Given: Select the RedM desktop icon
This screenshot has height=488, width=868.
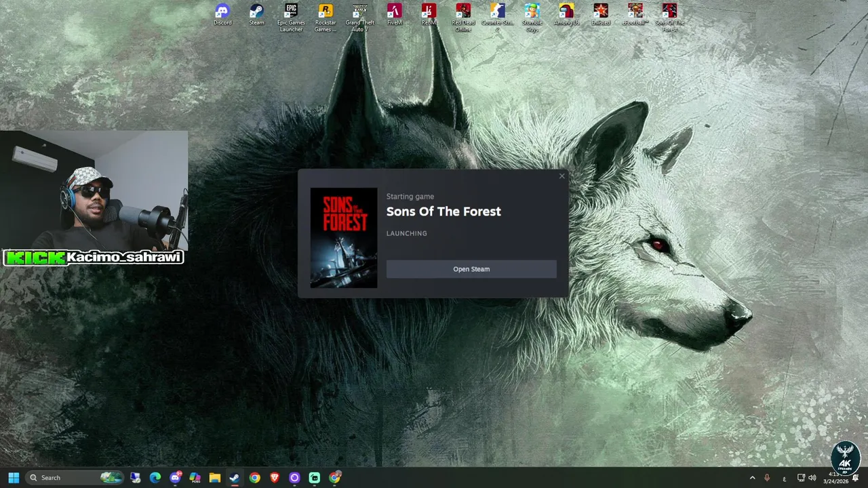Looking at the screenshot, I should [429, 15].
